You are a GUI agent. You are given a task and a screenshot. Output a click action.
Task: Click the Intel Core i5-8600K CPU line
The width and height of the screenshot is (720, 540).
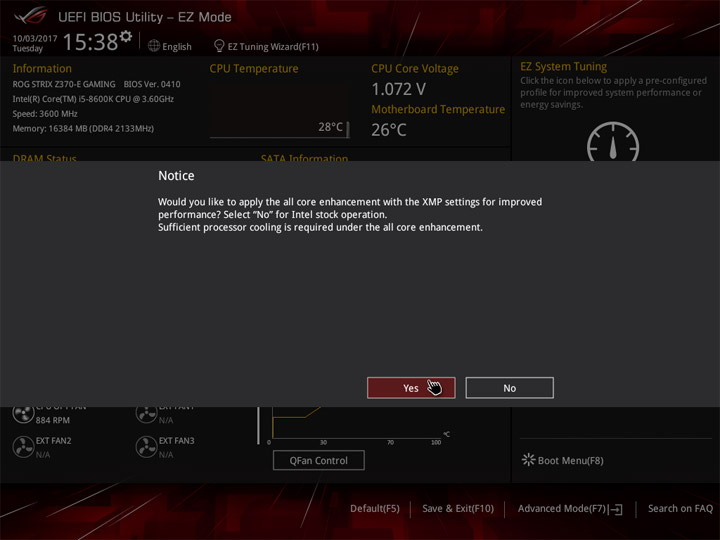click(93, 99)
